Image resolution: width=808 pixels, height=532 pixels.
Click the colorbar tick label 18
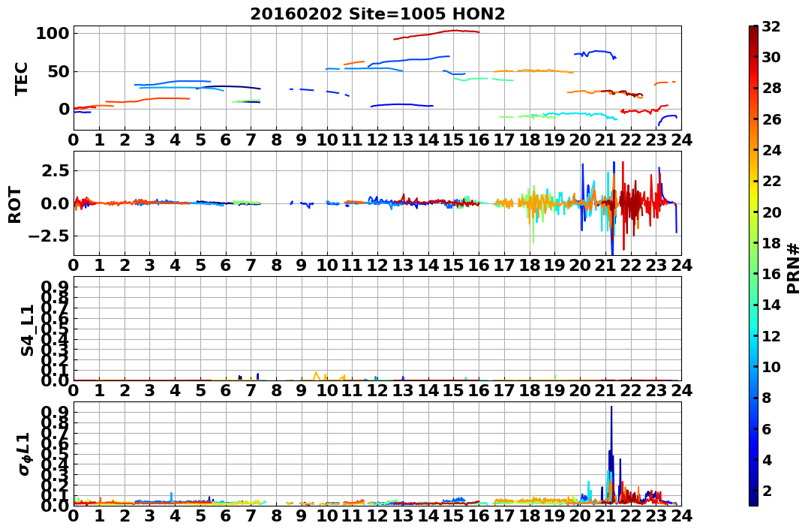click(771, 243)
